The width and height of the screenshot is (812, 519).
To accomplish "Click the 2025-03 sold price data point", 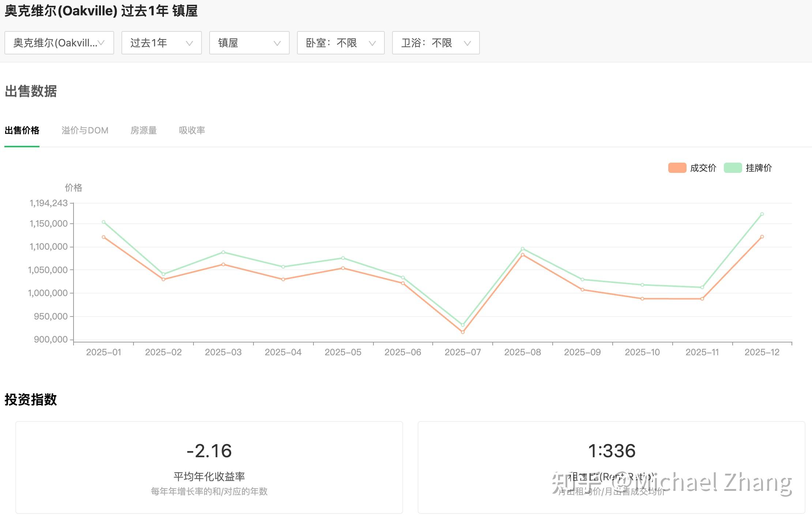I will [x=223, y=264].
